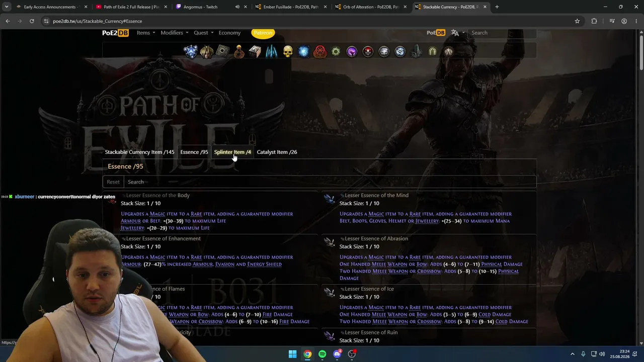Image resolution: width=644 pixels, height=362 pixels.
Task: Switch to the Orb of Alteration browser tab
Action: tap(370, 7)
